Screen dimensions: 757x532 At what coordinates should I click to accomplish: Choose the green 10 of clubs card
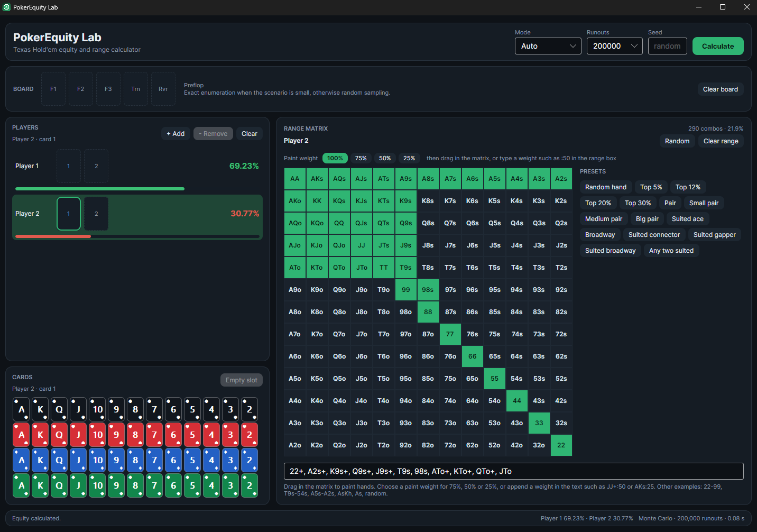(x=97, y=485)
